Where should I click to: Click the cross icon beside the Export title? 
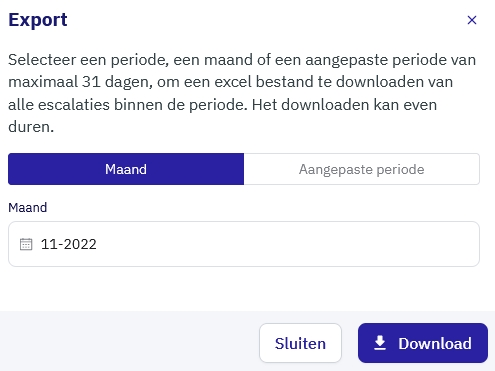[x=472, y=20]
